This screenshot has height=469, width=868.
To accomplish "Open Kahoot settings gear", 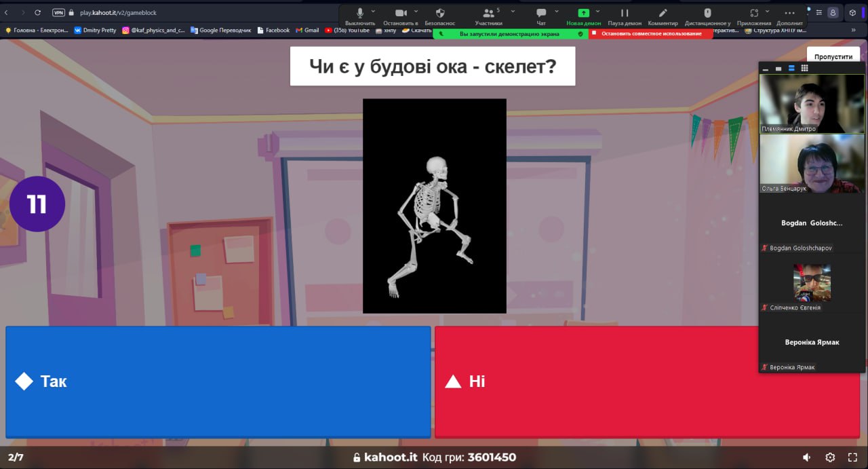I will point(830,457).
